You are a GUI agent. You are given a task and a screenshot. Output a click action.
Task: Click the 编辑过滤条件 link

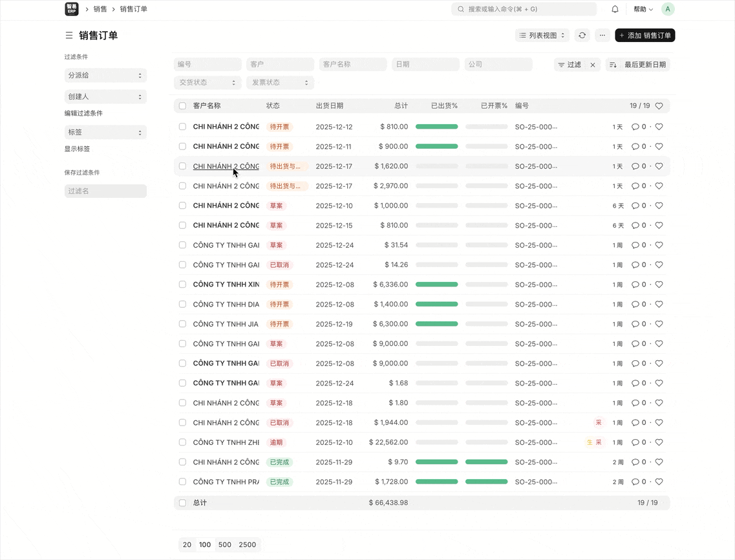(x=83, y=113)
